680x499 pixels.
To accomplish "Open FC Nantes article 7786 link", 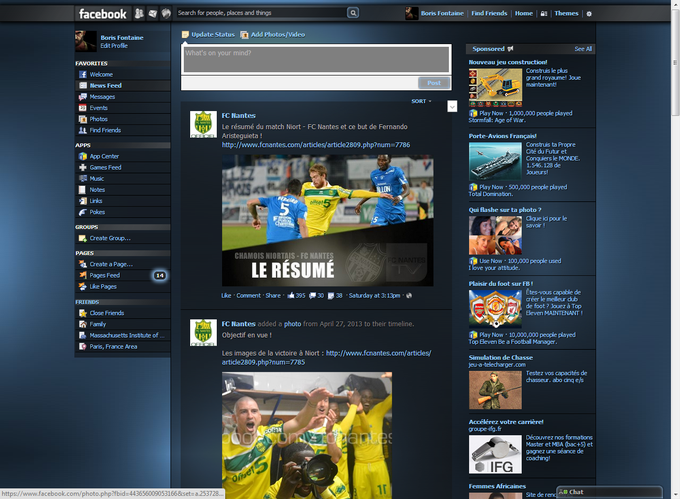I will (x=316, y=145).
